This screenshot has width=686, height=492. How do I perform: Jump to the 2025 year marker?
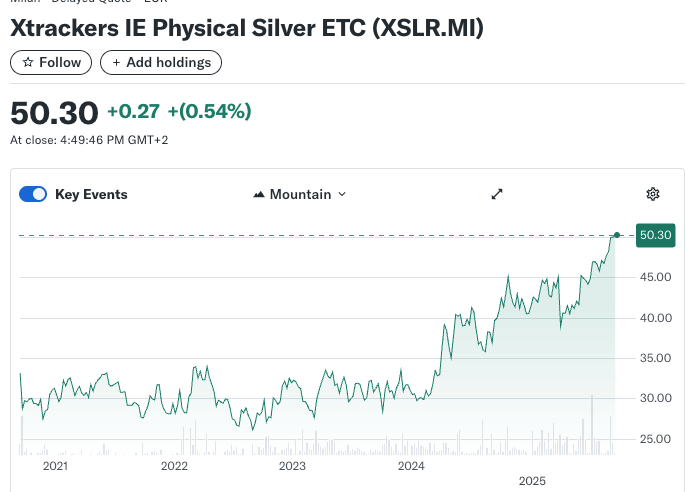(532, 481)
